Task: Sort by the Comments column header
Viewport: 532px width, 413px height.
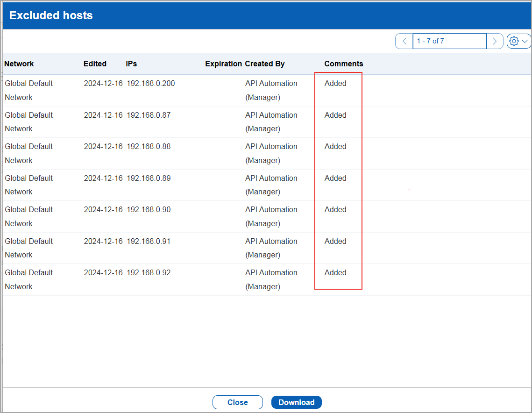Action: pyautogui.click(x=343, y=64)
